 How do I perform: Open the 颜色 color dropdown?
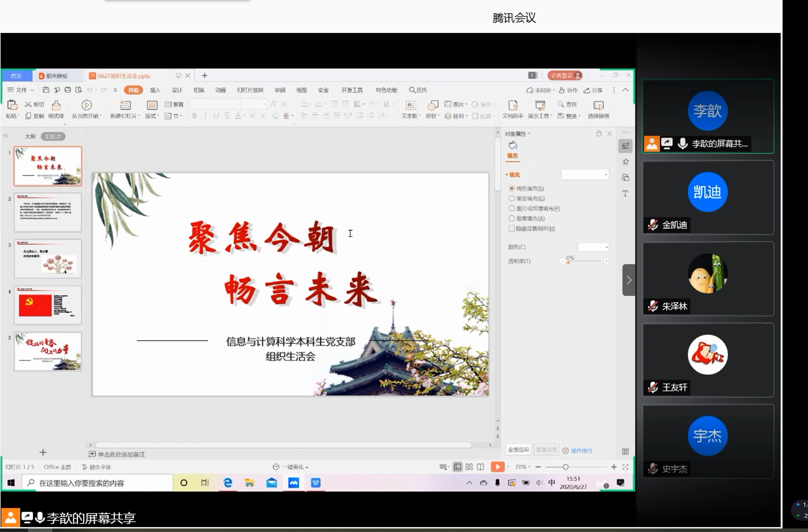click(594, 247)
